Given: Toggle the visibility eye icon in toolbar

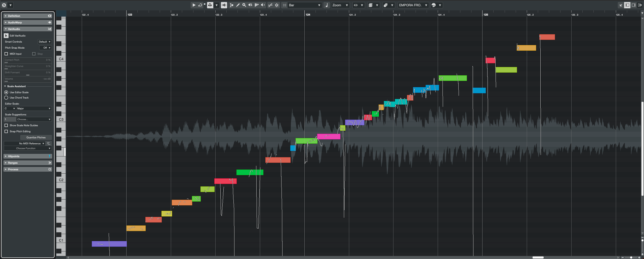Looking at the screenshot, I should coord(356,5).
